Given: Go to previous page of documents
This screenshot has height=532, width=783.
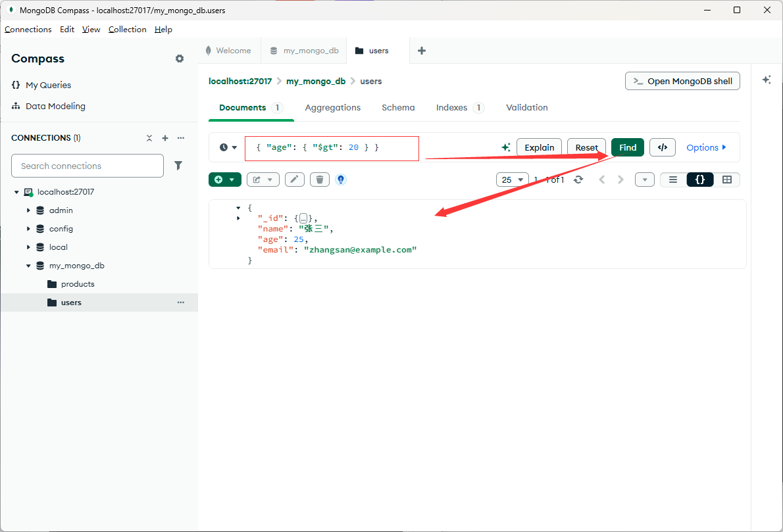Looking at the screenshot, I should tap(602, 180).
